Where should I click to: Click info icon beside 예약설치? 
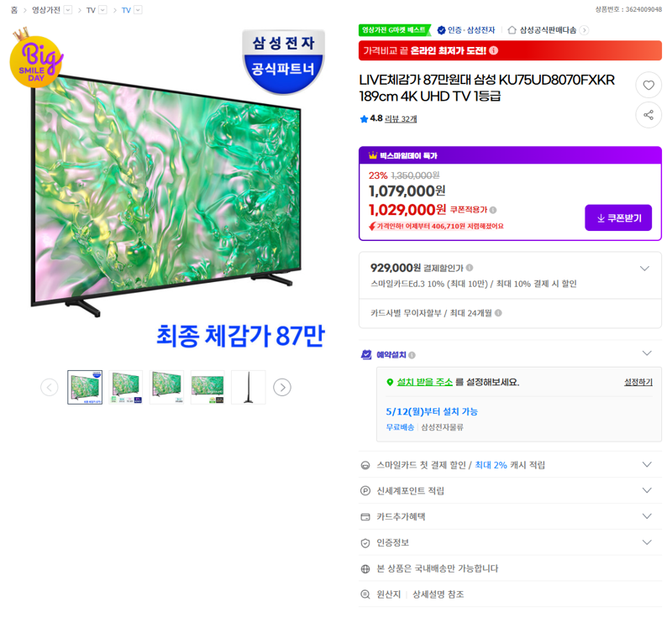point(412,355)
